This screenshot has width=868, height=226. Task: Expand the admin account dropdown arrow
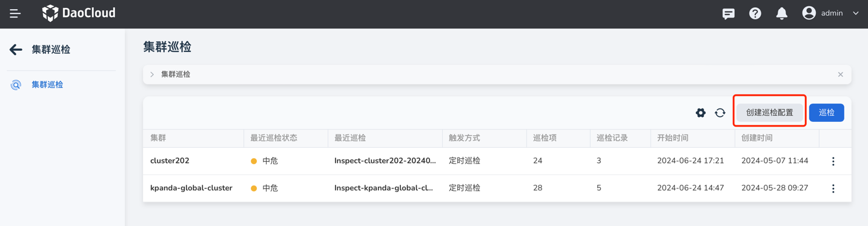856,13
